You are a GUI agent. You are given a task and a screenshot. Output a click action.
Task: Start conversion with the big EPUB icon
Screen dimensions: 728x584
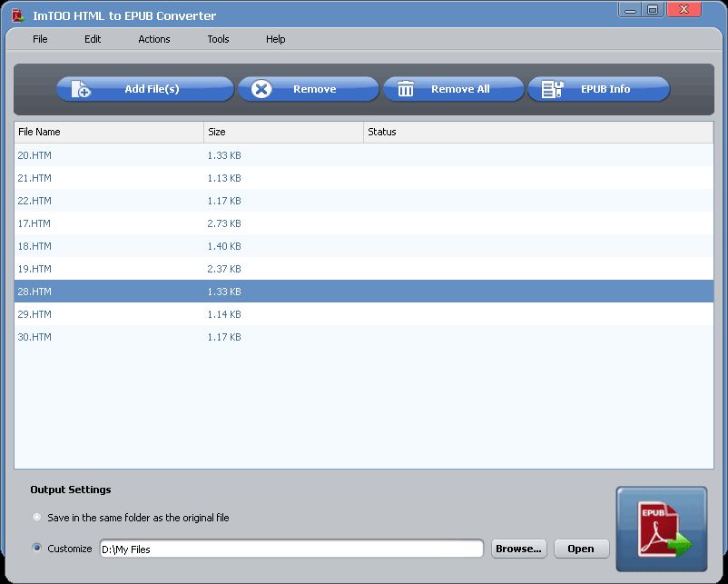[662, 530]
